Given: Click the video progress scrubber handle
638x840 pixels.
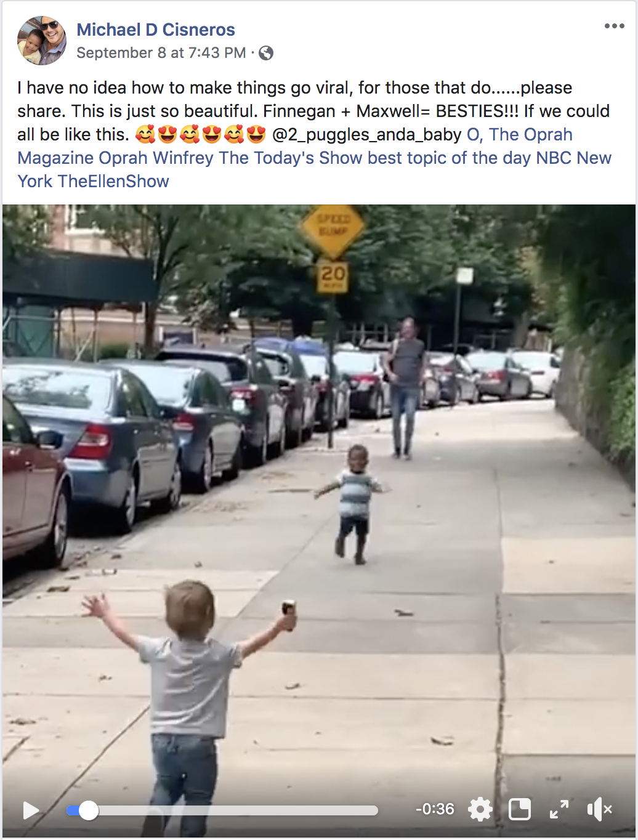Looking at the screenshot, I should [89, 810].
